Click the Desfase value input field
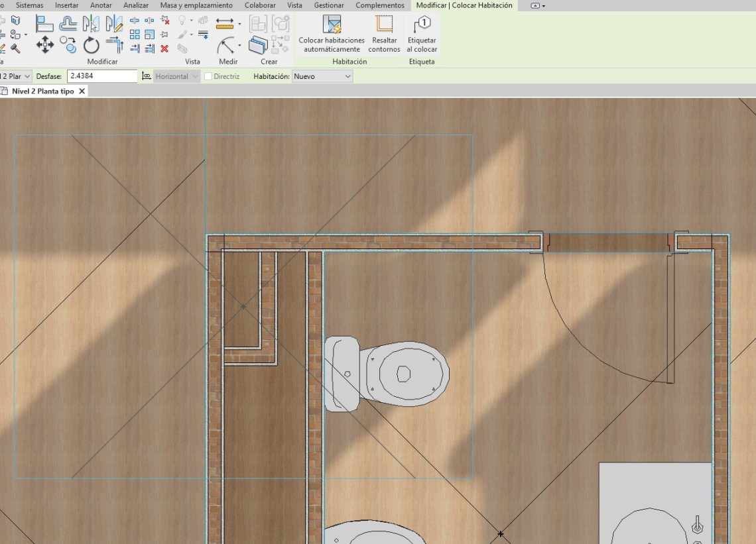This screenshot has height=544, width=756. pos(102,77)
